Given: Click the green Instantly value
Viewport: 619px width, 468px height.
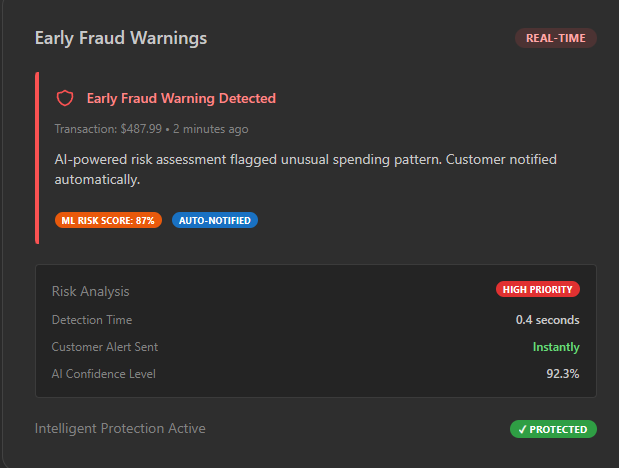Looking at the screenshot, I should (556, 347).
